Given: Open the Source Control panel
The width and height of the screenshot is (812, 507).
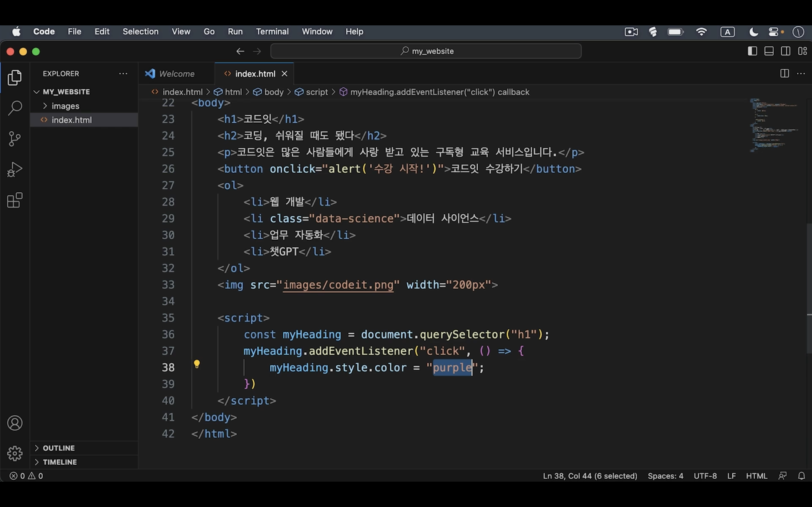Looking at the screenshot, I should tap(15, 139).
